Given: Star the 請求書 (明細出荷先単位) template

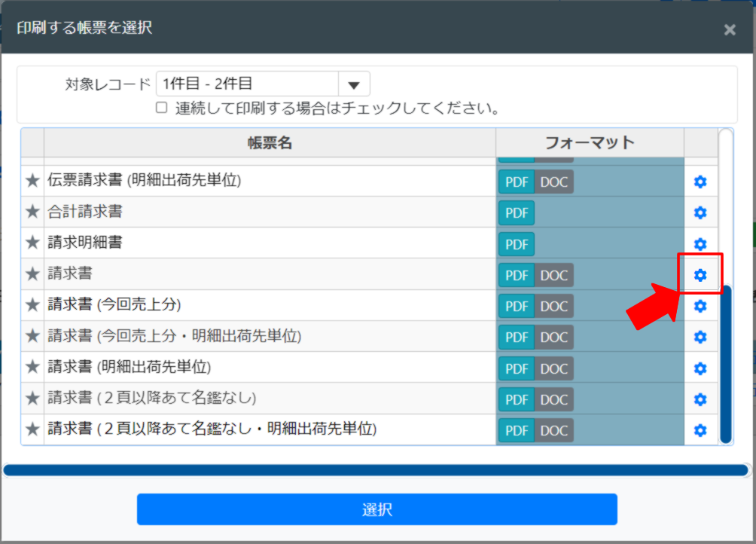Looking at the screenshot, I should (x=32, y=368).
